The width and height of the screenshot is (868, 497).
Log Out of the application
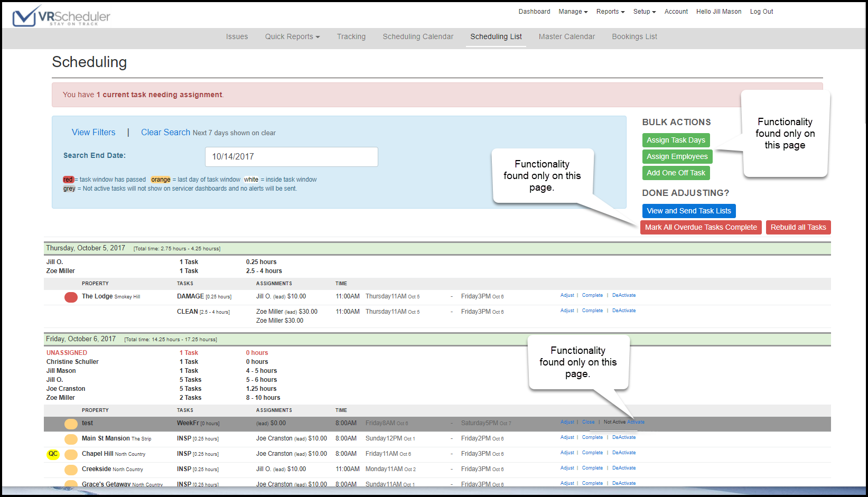coord(761,12)
